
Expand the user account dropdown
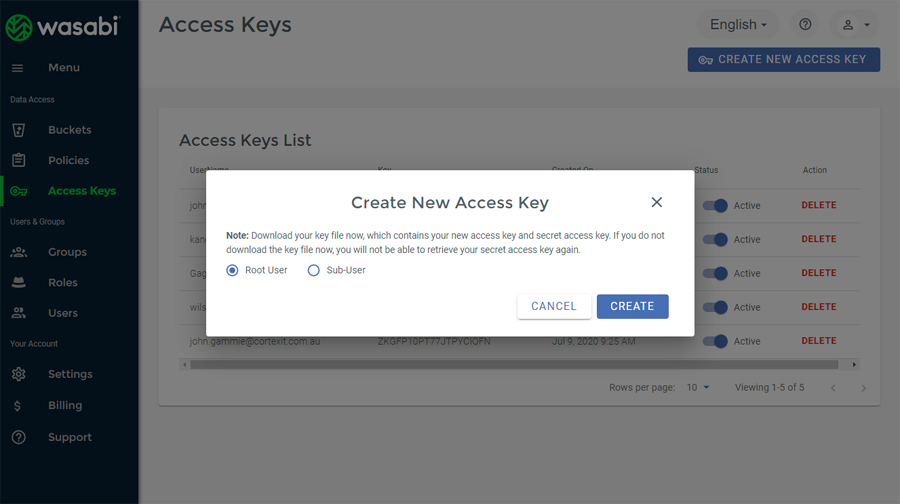point(856,25)
